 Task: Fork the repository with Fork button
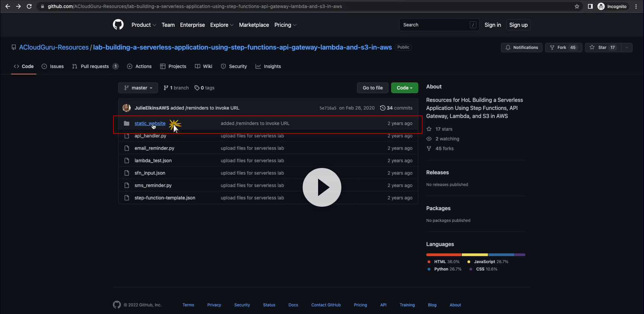(x=564, y=47)
